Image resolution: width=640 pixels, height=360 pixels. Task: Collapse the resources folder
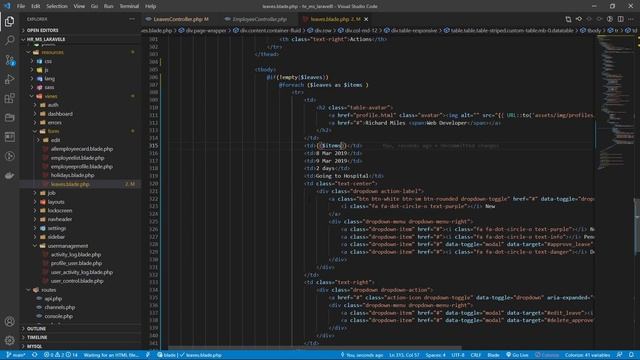click(x=52, y=52)
